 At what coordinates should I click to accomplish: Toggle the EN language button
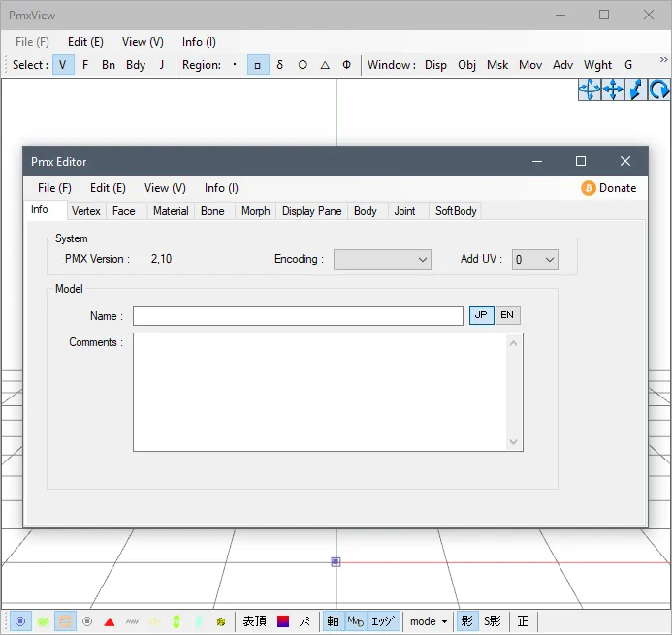(508, 315)
